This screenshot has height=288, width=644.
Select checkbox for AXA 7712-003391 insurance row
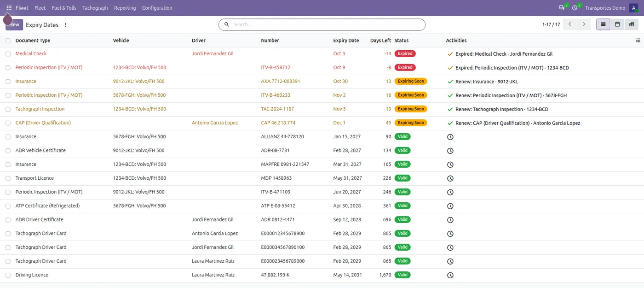tap(8, 82)
